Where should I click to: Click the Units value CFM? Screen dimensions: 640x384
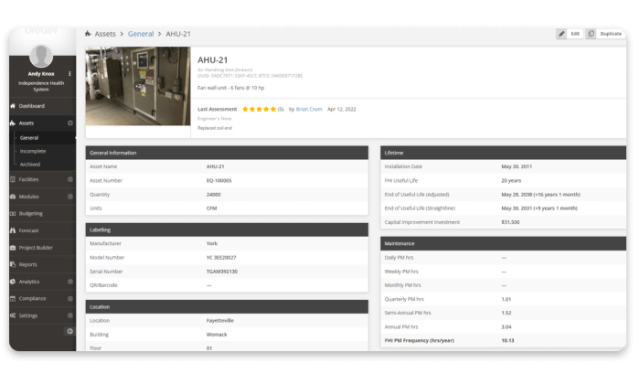(211, 209)
